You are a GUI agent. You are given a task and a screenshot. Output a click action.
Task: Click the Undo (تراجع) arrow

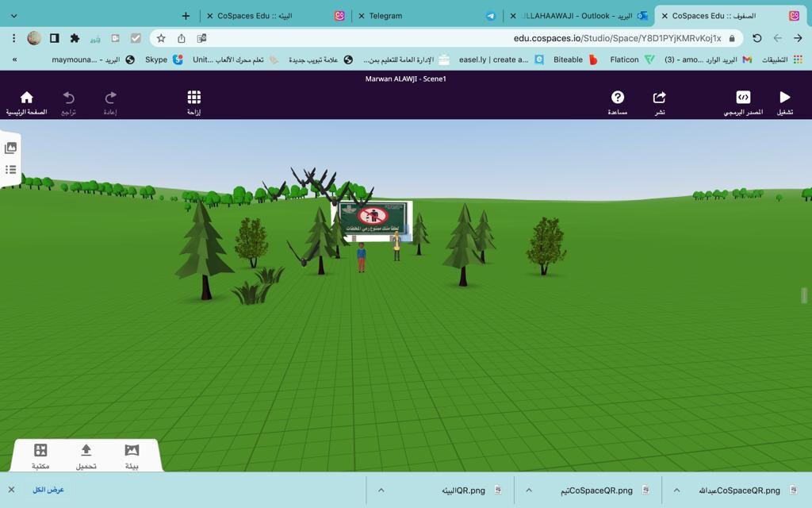click(69, 102)
